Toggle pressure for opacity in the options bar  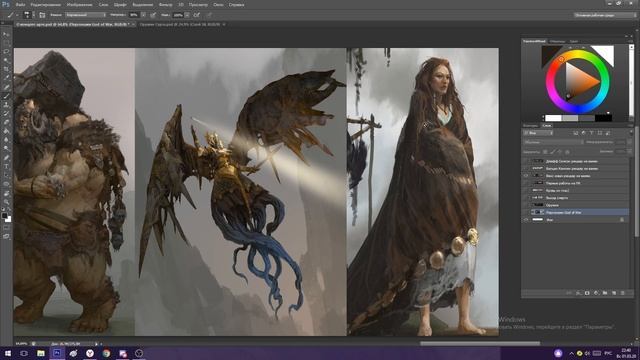coord(153,15)
